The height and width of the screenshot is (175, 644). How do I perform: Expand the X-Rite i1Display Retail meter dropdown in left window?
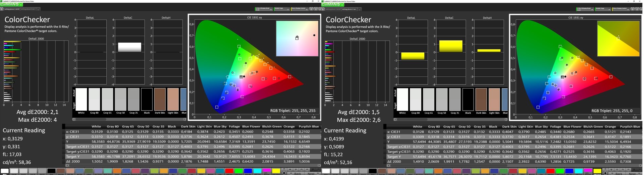[x=270, y=9]
